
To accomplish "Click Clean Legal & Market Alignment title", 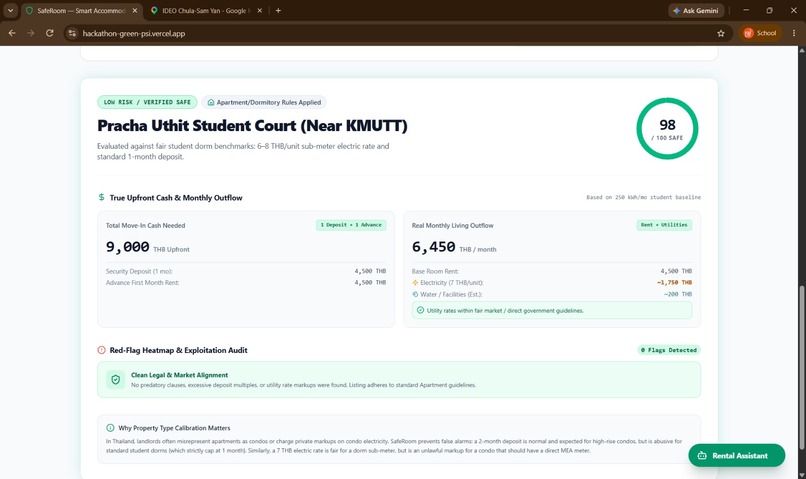I will pyautogui.click(x=179, y=375).
